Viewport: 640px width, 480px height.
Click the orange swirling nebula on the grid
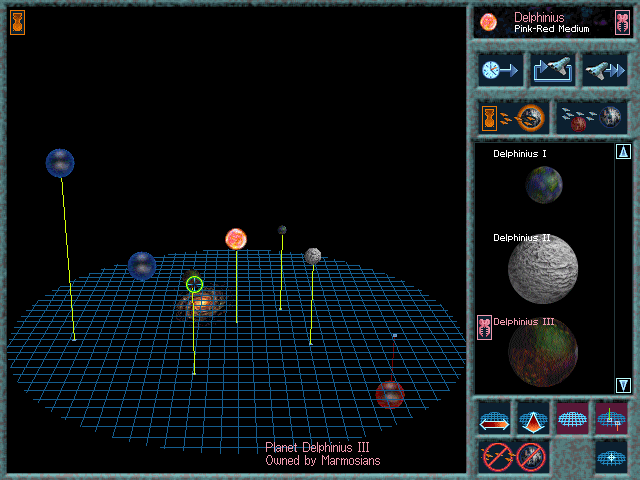point(201,304)
